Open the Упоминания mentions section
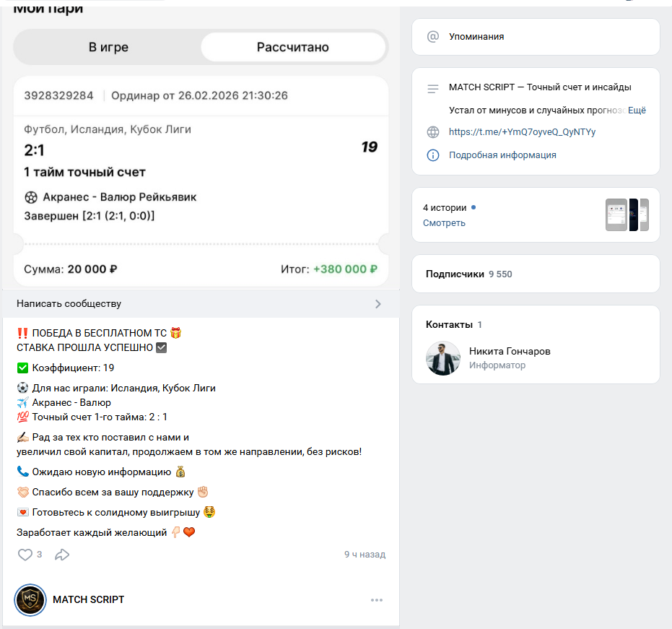The height and width of the screenshot is (629, 672). (476, 37)
